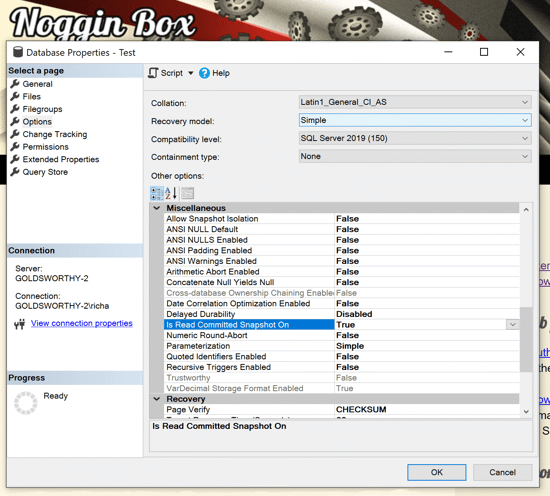Click the wrench icon beside General
Viewport: 550px width, 496px height.
(15, 84)
